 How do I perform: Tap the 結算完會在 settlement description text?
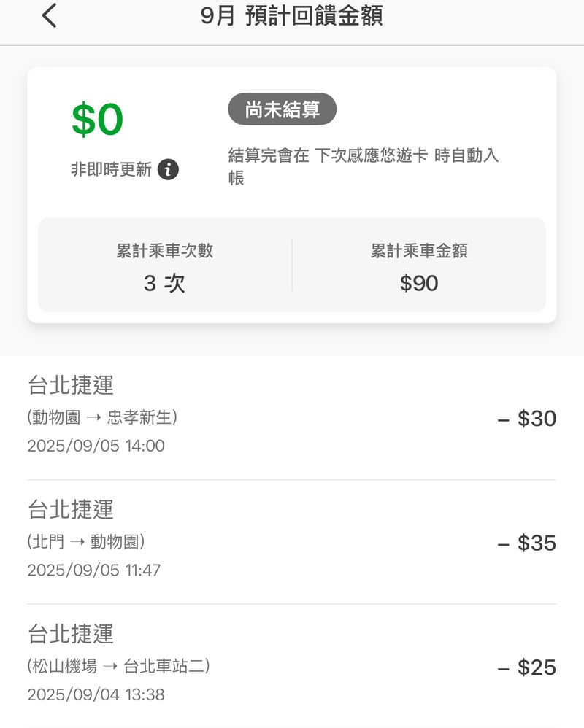tap(363, 166)
